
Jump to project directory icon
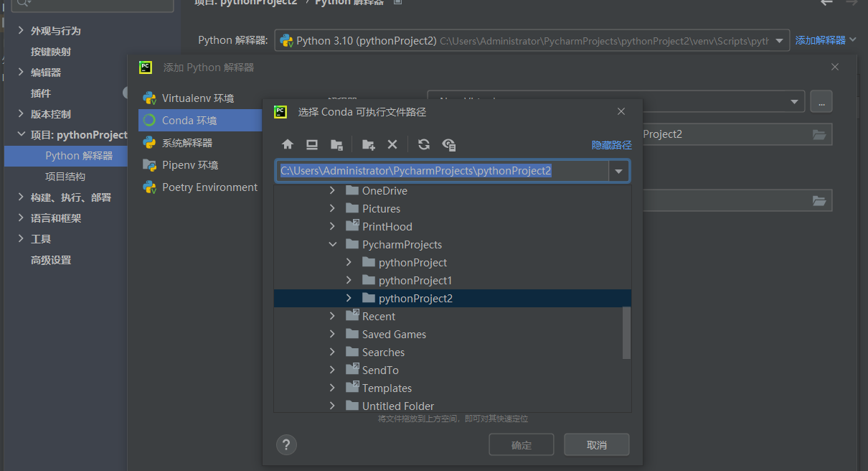pyautogui.click(x=336, y=144)
